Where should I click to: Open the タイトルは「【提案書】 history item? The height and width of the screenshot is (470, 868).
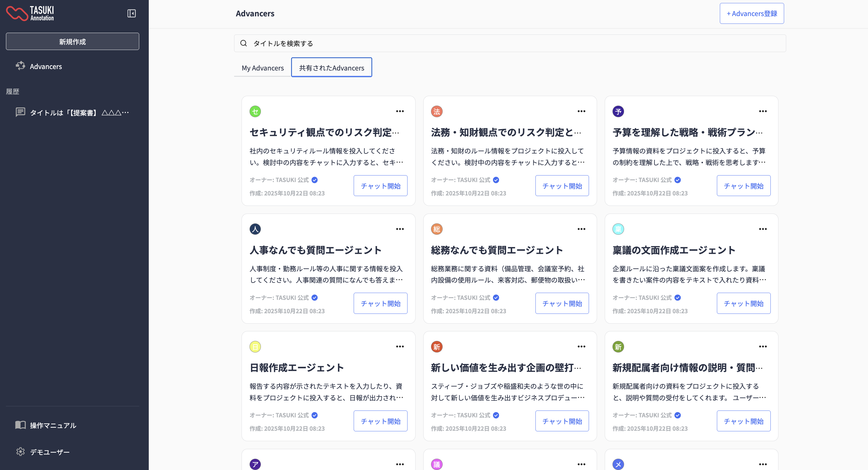(79, 112)
